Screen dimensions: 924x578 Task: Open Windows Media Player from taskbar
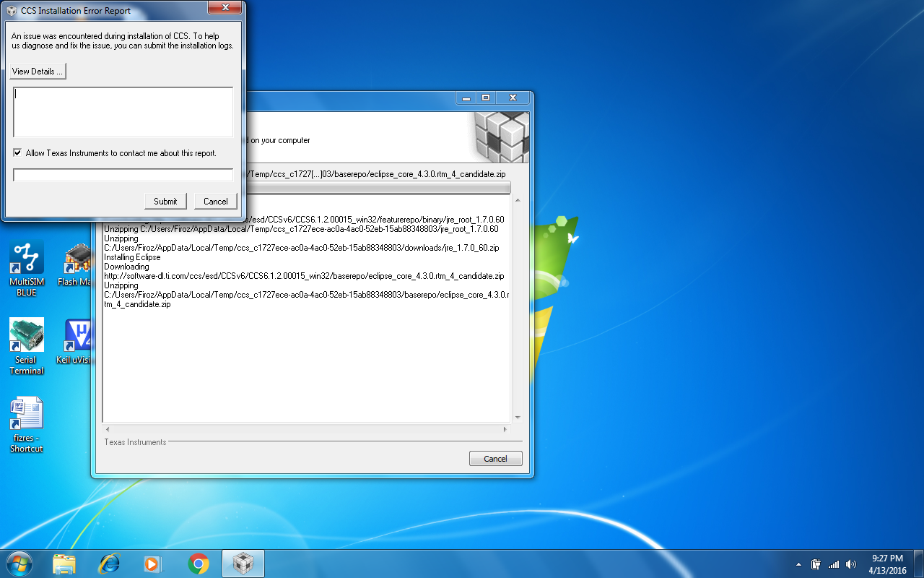coord(153,564)
